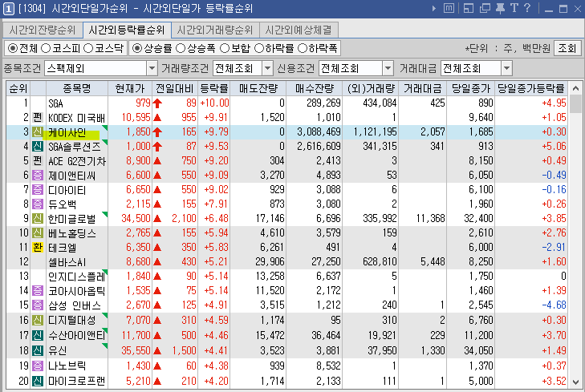
Task: Click the 증 badge beside 제이앤티씨
Action: pyautogui.click(x=37, y=175)
